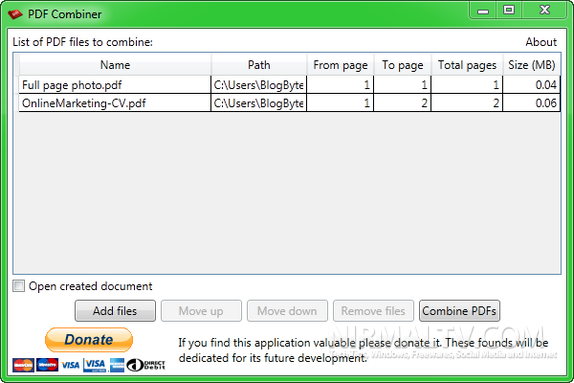Click the Move up button
Viewport: 574px width, 383px height.
[x=201, y=311]
